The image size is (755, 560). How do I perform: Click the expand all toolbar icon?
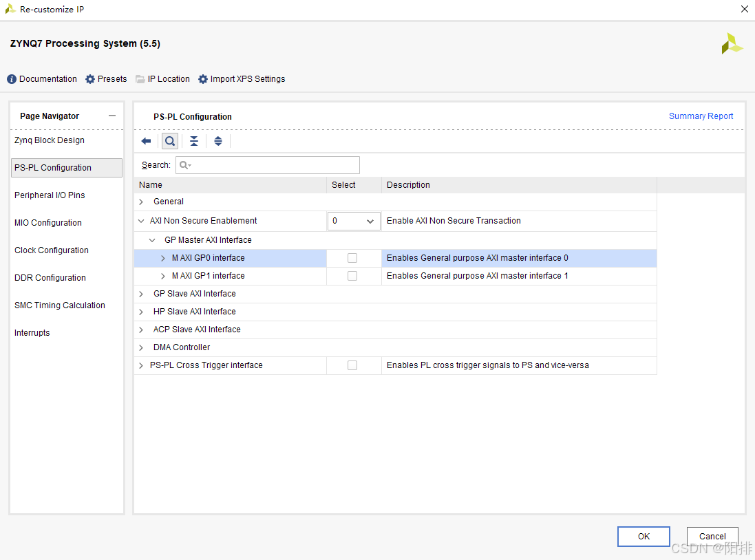(218, 141)
